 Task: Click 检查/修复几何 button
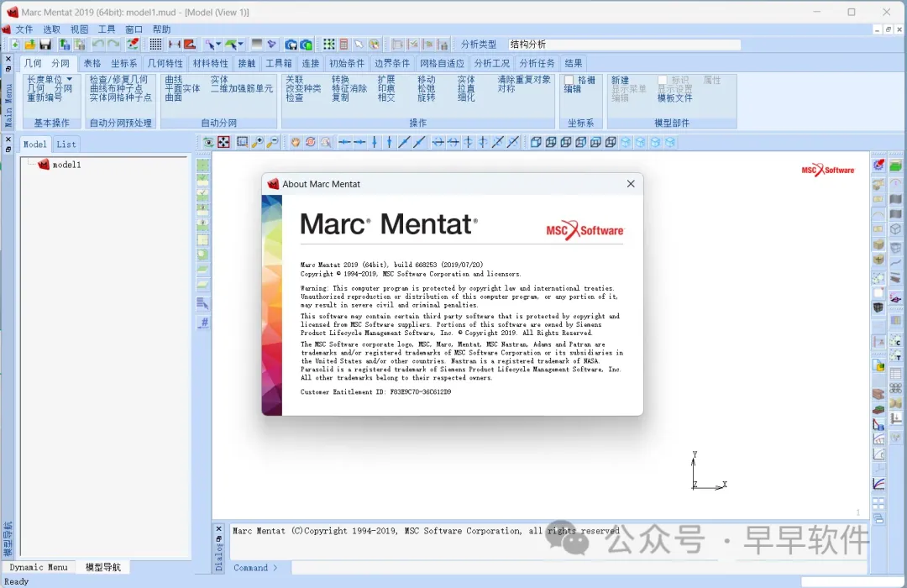(118, 80)
